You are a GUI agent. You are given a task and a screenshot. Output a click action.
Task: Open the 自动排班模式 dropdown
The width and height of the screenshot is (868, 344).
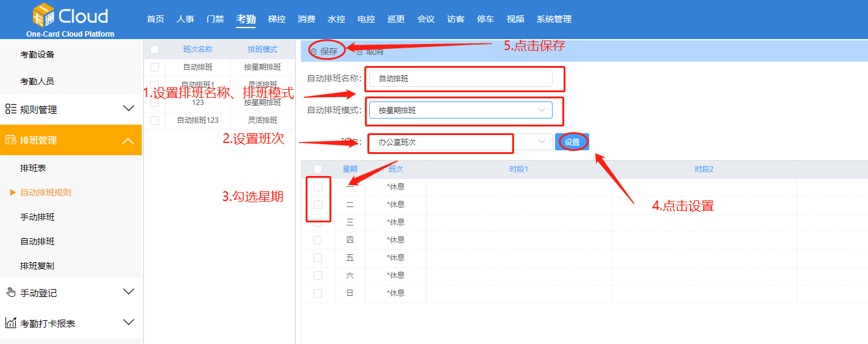point(460,111)
